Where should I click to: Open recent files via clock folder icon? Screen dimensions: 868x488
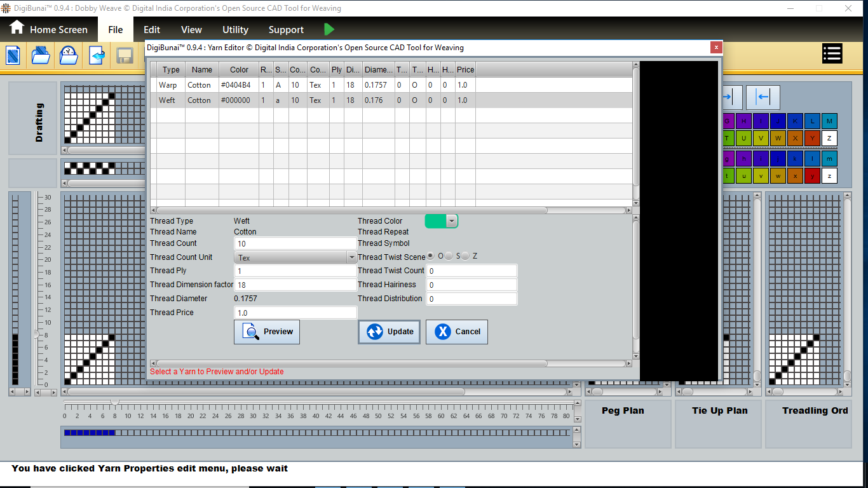(x=69, y=55)
